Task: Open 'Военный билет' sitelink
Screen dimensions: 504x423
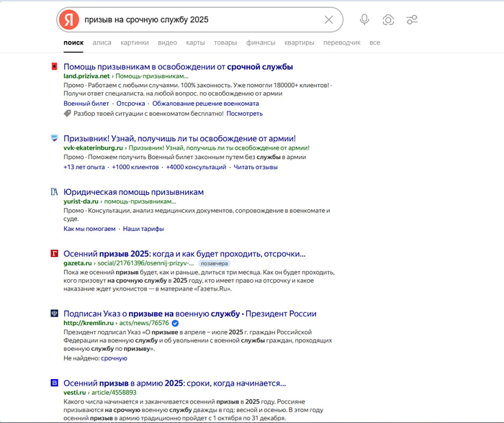Action: (x=86, y=104)
